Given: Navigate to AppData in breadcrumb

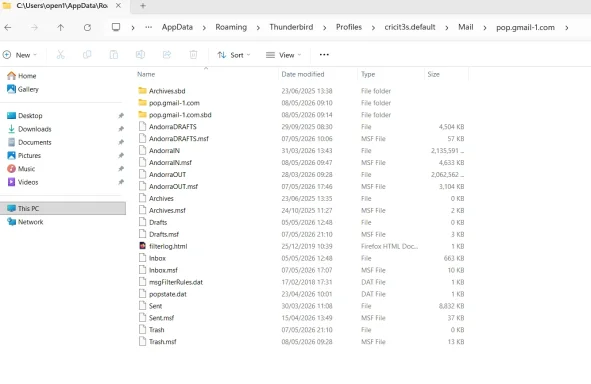Looking at the screenshot, I should click(177, 27).
